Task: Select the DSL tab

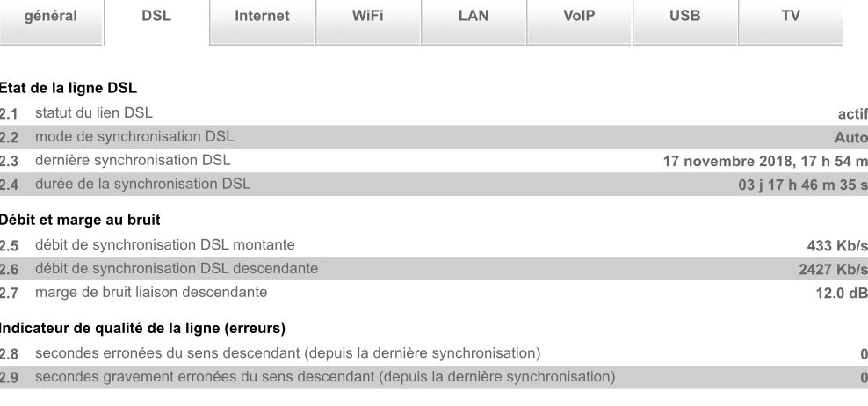Action: (156, 17)
